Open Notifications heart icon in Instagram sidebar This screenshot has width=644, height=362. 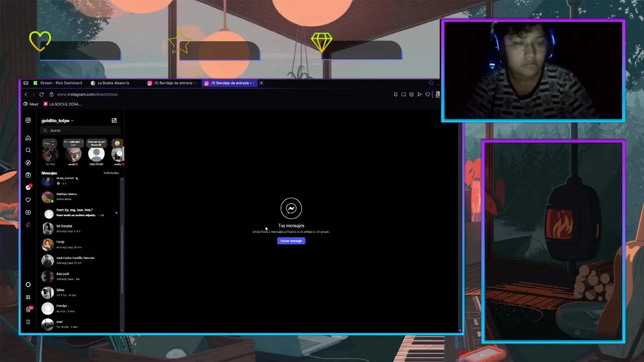tap(28, 200)
